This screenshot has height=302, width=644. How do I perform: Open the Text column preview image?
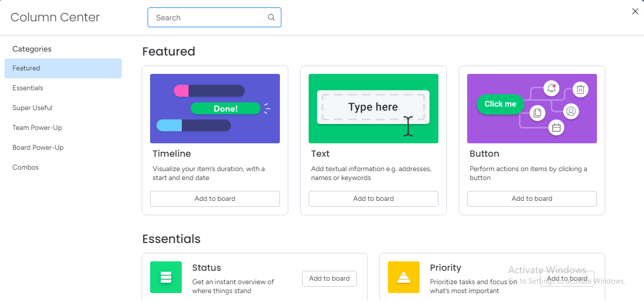pos(374,109)
